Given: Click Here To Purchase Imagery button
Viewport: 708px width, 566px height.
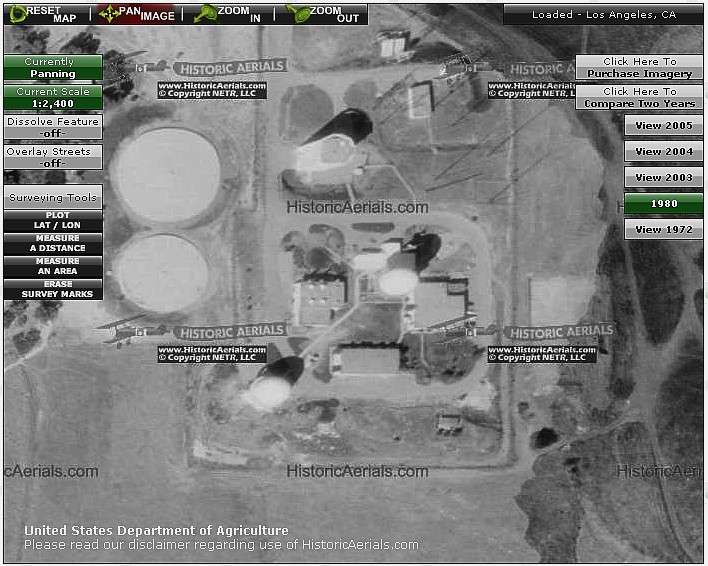Looking at the screenshot, I should pos(639,68).
